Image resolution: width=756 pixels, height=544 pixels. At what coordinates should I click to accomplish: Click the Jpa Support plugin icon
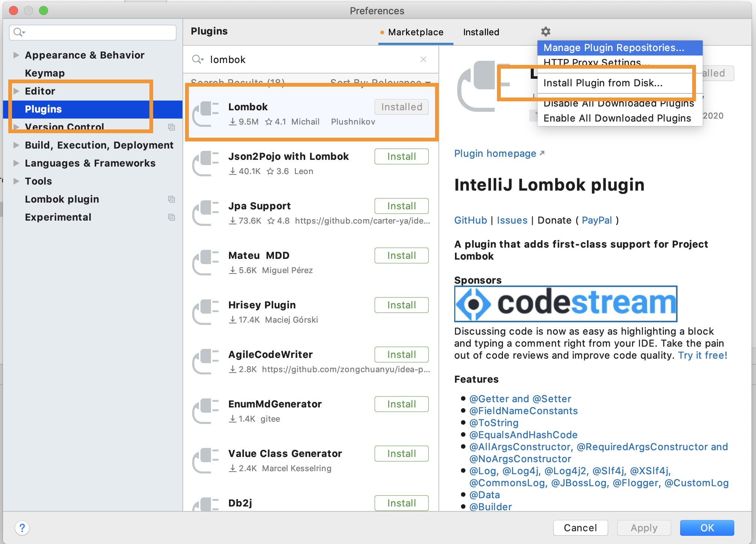point(206,212)
